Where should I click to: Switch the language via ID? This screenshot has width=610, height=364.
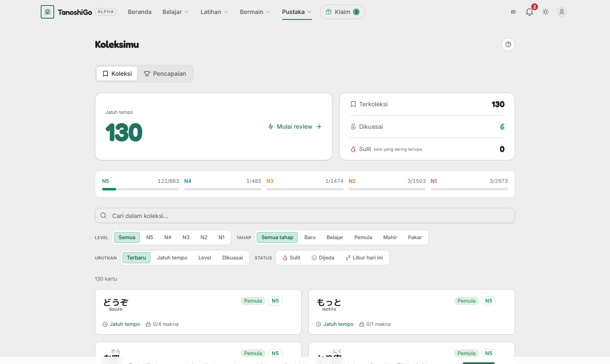(x=513, y=12)
